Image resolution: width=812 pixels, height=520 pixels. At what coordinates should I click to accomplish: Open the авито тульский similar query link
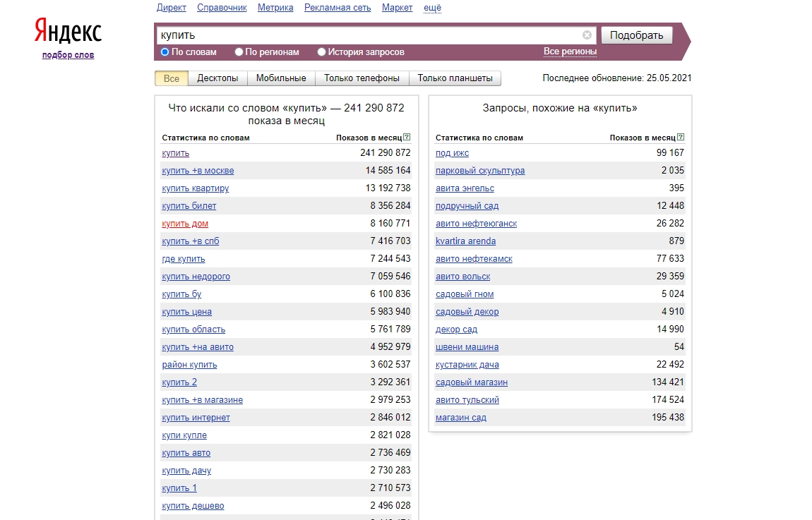[467, 400]
